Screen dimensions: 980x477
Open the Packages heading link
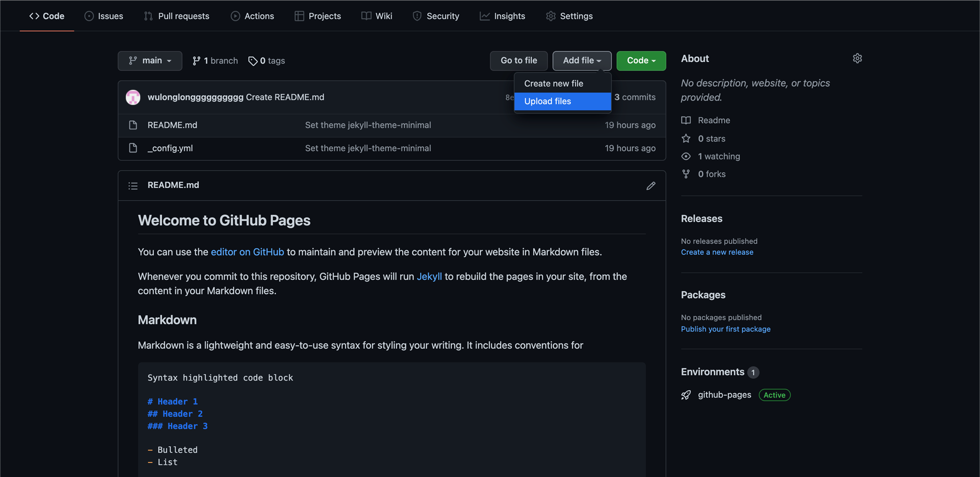point(703,295)
